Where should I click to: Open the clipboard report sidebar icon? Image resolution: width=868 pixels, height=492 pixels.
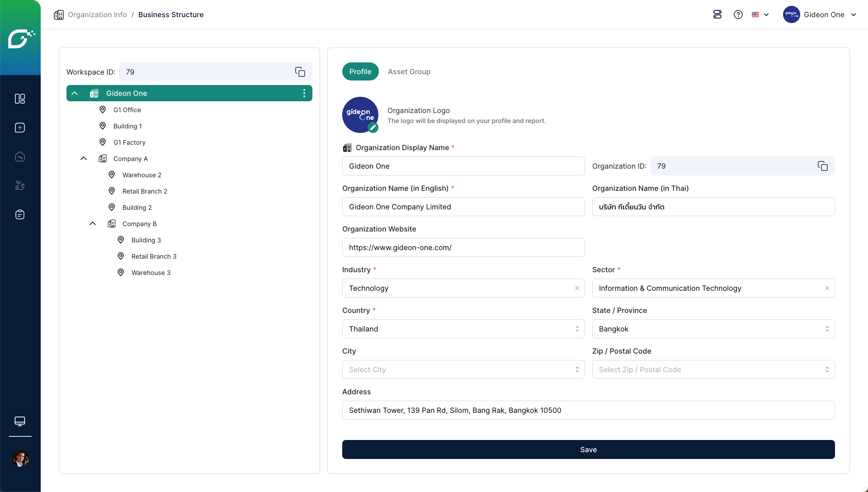pos(20,214)
